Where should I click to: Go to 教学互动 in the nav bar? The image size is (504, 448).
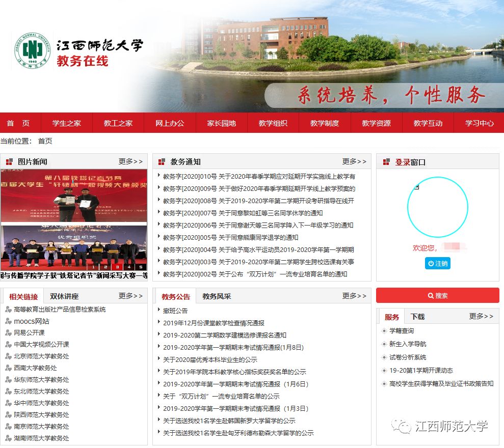pyautogui.click(x=428, y=123)
